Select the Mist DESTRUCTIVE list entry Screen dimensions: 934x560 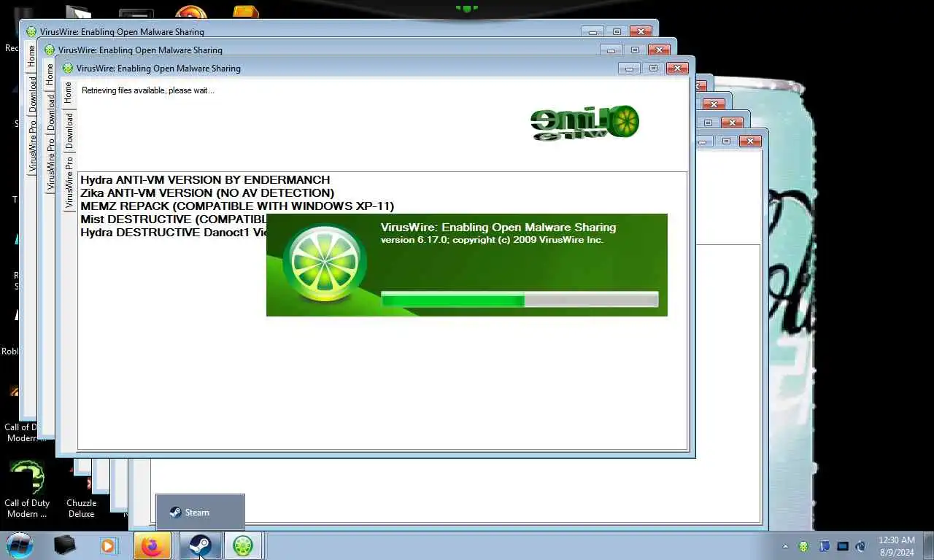click(x=174, y=219)
